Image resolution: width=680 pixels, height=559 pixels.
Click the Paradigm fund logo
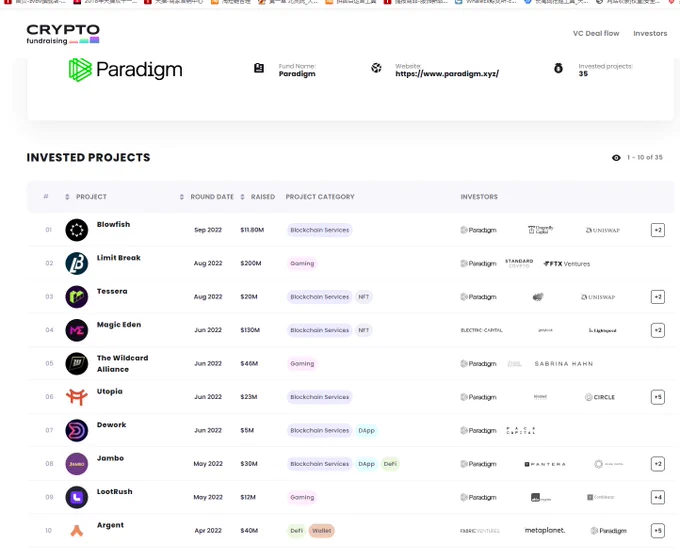pyautogui.click(x=126, y=70)
